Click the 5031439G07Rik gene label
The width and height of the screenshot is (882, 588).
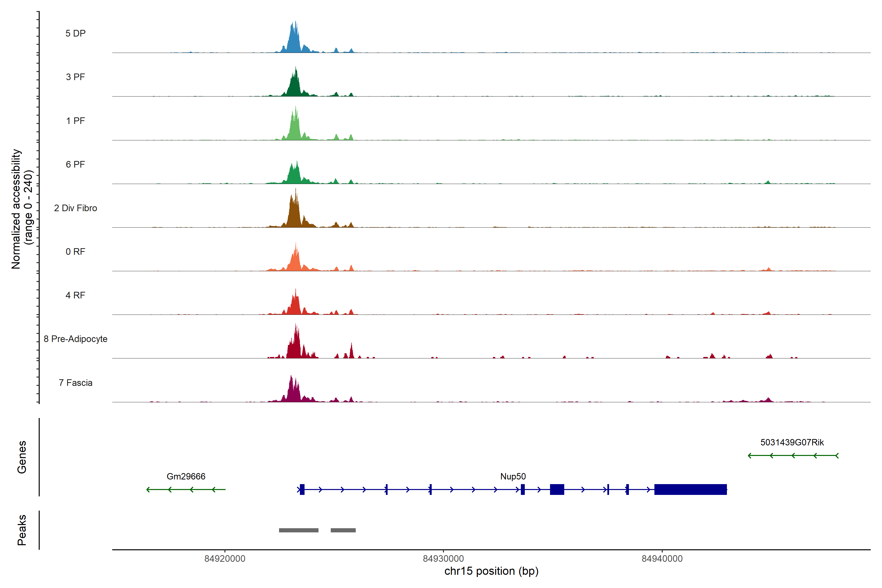(x=792, y=442)
